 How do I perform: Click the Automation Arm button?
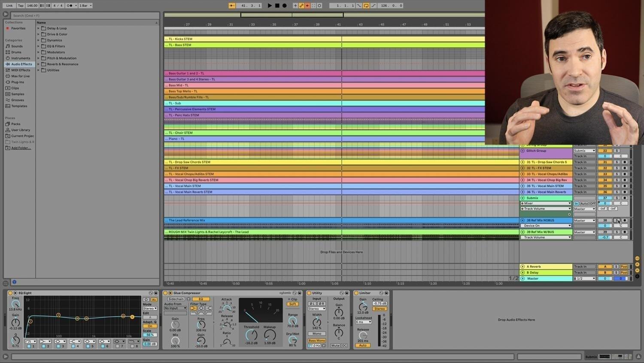pyautogui.click(x=301, y=6)
